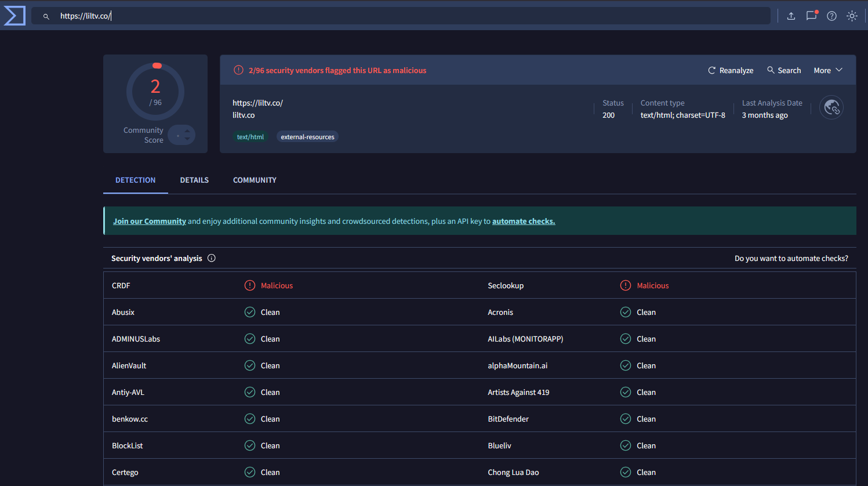This screenshot has height=486, width=868.
Task: Upvote the community score arrow
Action: coord(187,131)
